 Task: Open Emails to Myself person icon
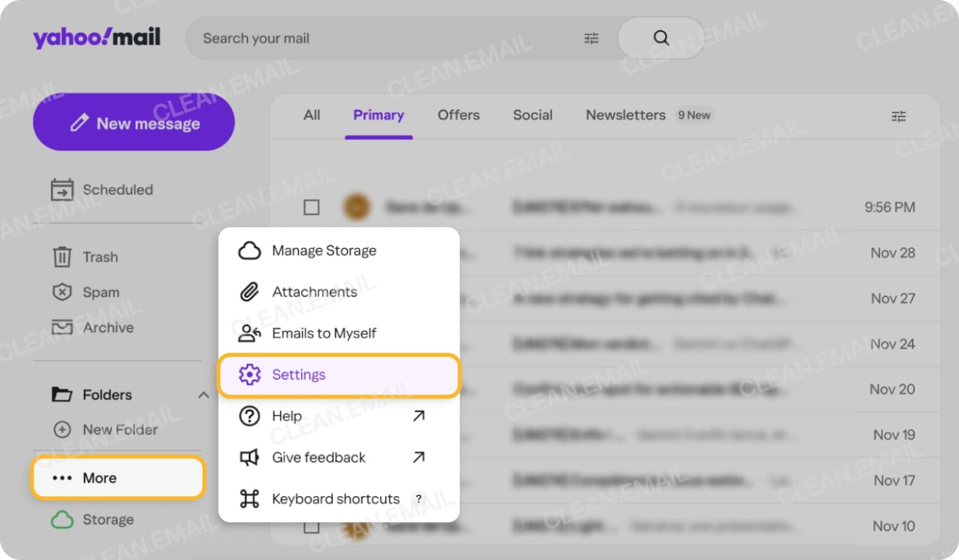248,333
